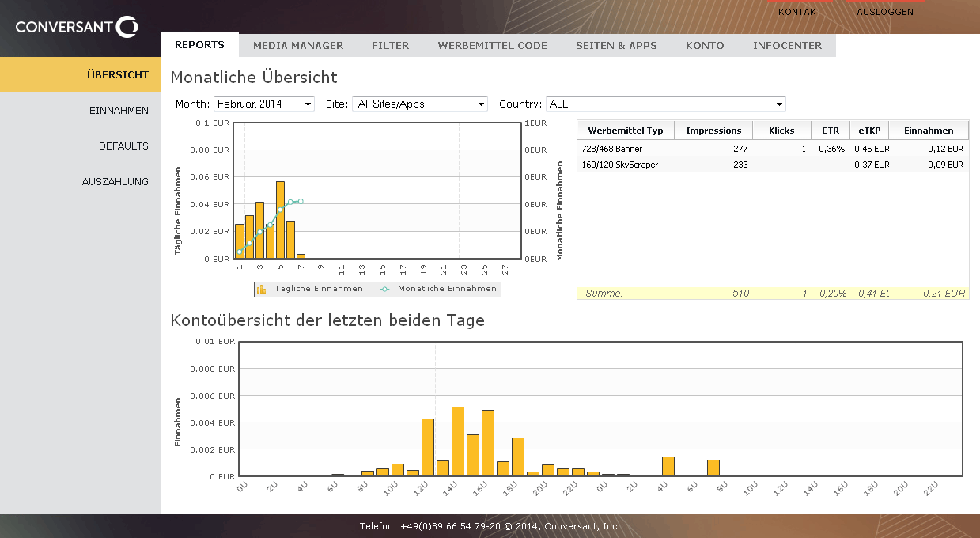Open Einnahmen in the sidebar
The width and height of the screenshot is (980, 538).
(x=119, y=111)
